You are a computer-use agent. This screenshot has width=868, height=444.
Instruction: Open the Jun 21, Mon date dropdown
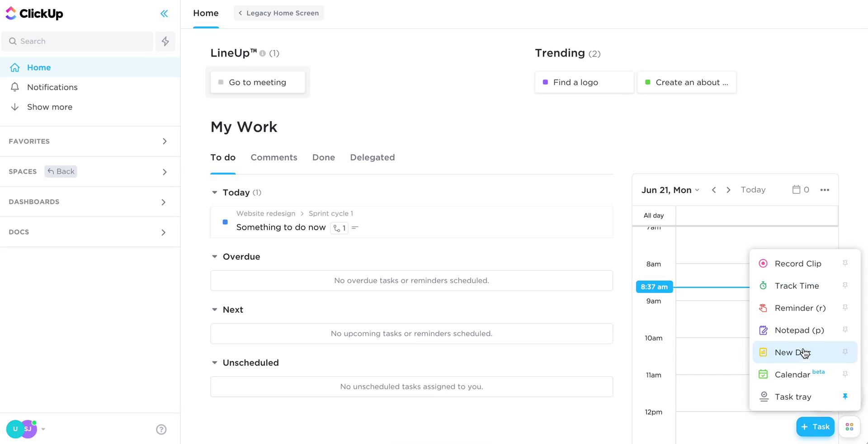tap(670, 190)
